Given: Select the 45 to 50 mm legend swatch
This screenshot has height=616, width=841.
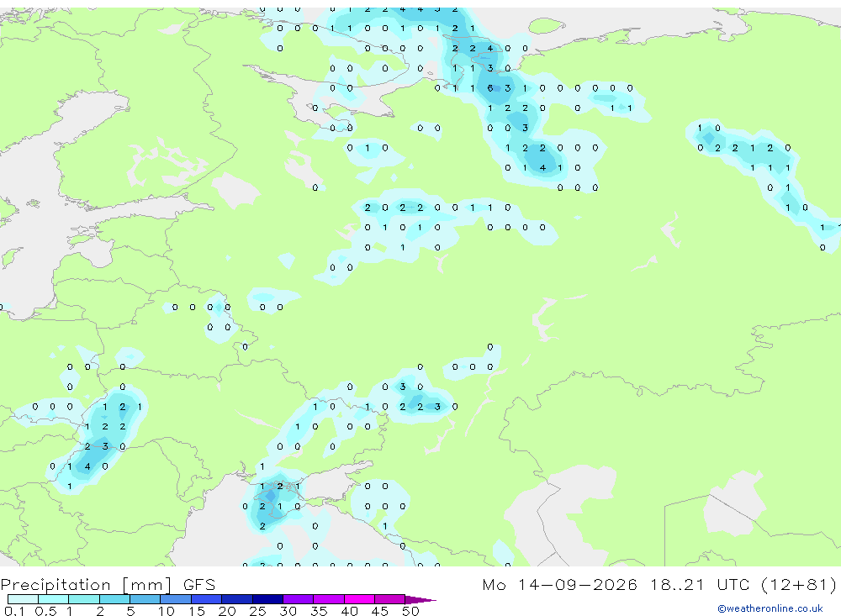Looking at the screenshot, I should 389,599.
